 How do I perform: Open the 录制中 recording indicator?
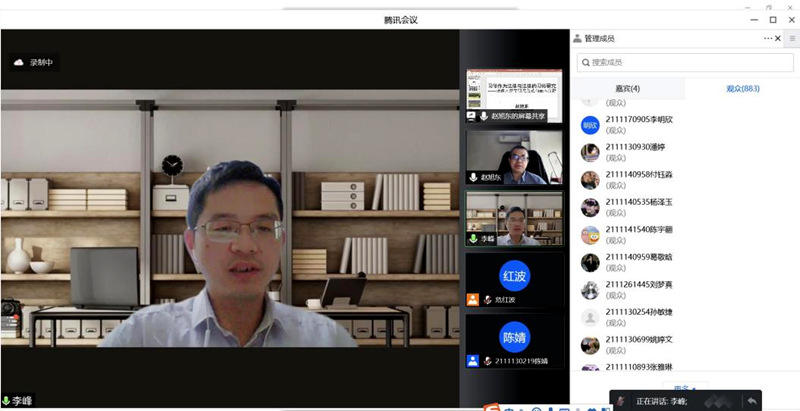click(x=34, y=63)
